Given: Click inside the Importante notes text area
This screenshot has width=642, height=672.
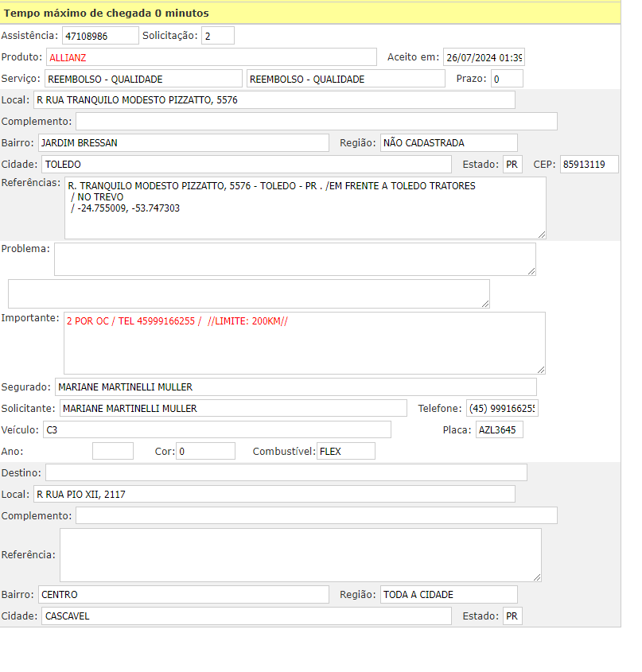Looking at the screenshot, I should click(x=305, y=343).
